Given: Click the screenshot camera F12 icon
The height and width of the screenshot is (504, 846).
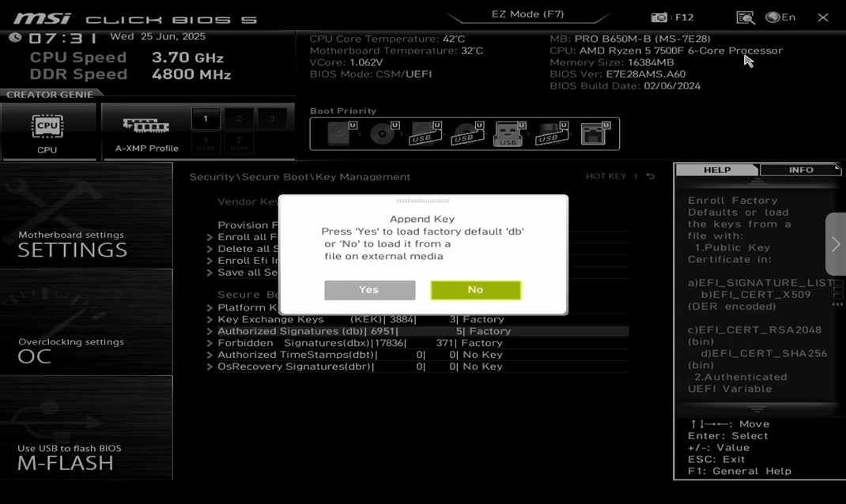Looking at the screenshot, I should 659,17.
